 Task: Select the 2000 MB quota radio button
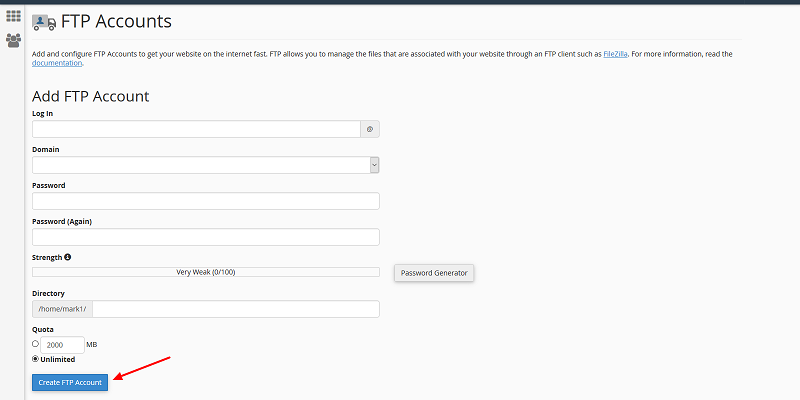pyautogui.click(x=36, y=344)
